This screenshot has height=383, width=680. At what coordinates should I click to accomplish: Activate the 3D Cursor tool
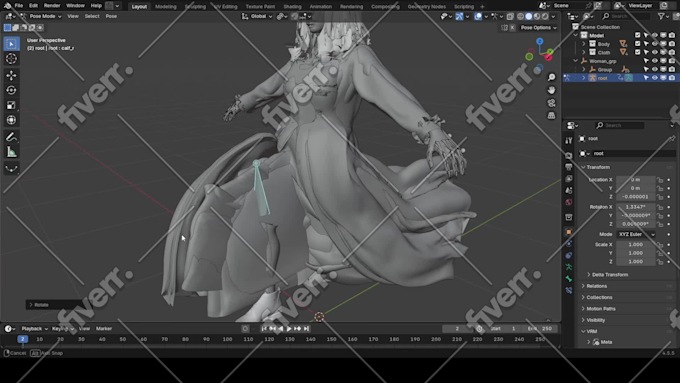tap(11, 59)
